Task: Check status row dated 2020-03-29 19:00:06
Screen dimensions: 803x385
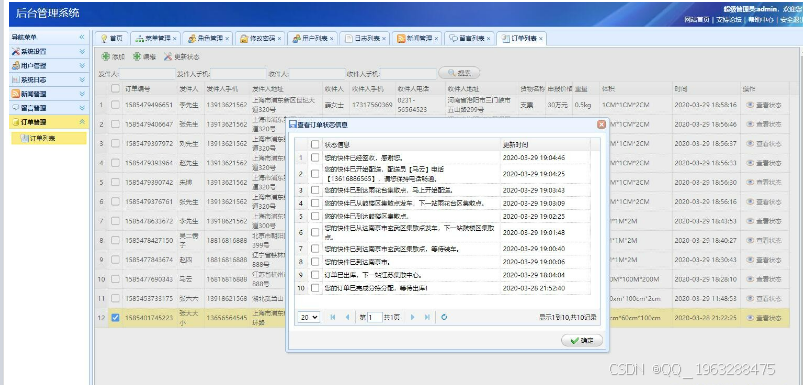Action: pos(315,262)
